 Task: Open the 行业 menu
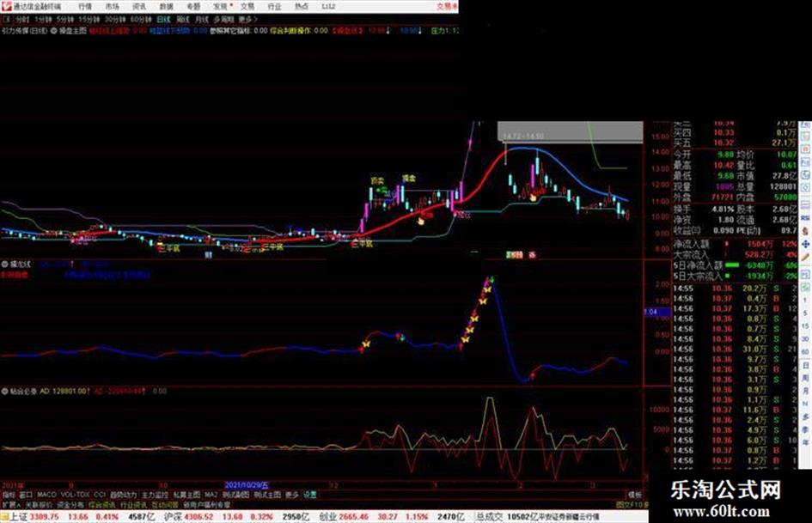[x=274, y=7]
